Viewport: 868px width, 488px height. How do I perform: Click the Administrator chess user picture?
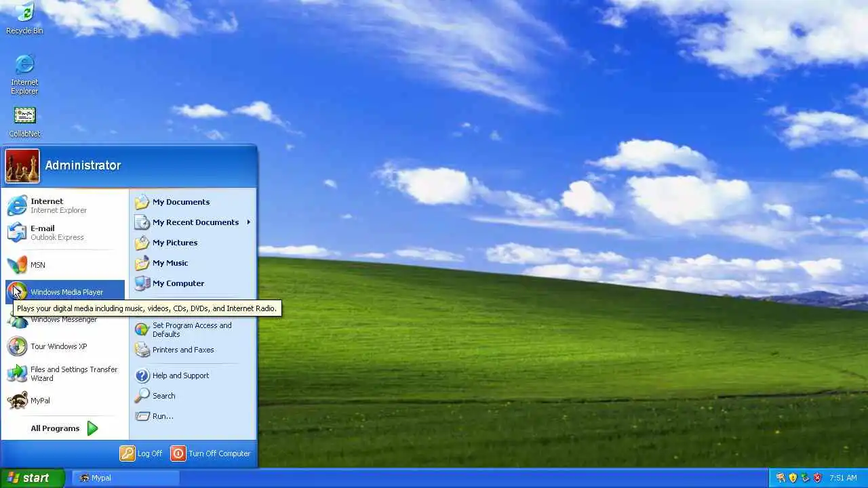pos(22,166)
